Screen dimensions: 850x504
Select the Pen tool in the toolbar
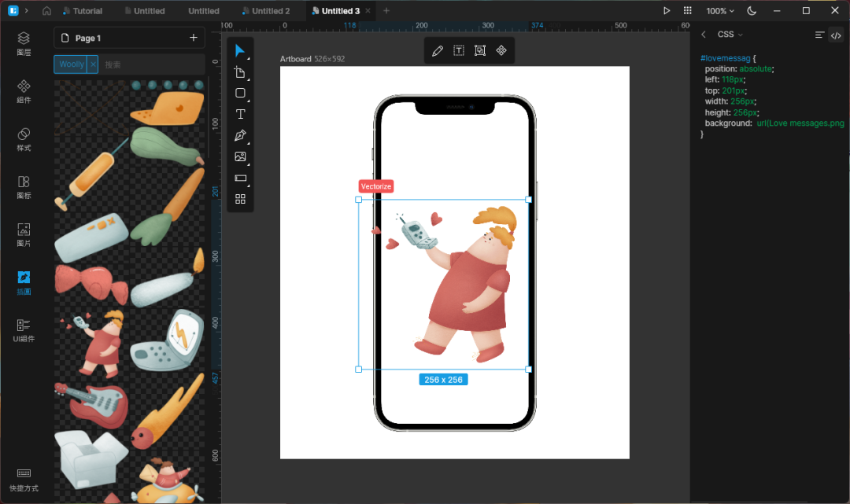pos(240,135)
